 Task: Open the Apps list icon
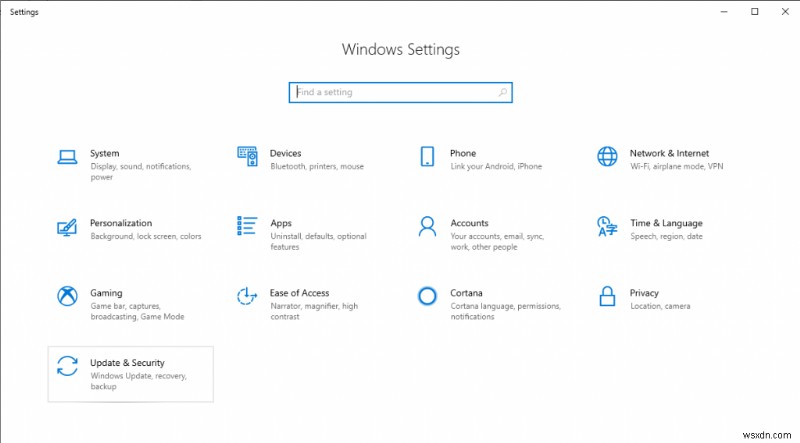click(247, 226)
